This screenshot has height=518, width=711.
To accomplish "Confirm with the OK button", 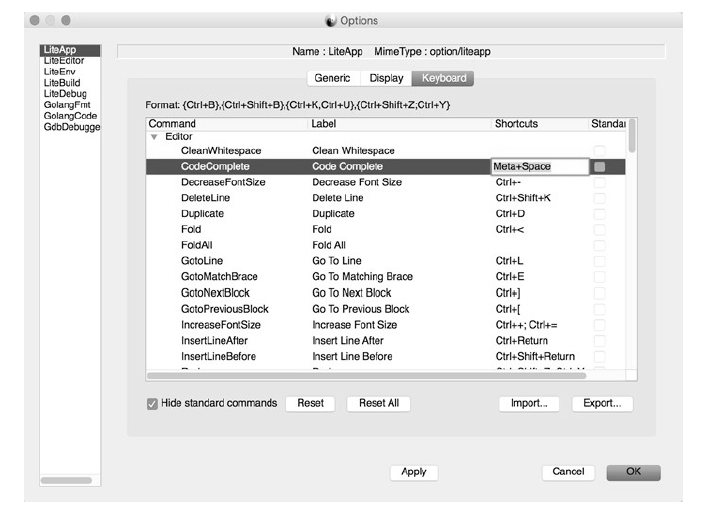I will pyautogui.click(x=633, y=472).
